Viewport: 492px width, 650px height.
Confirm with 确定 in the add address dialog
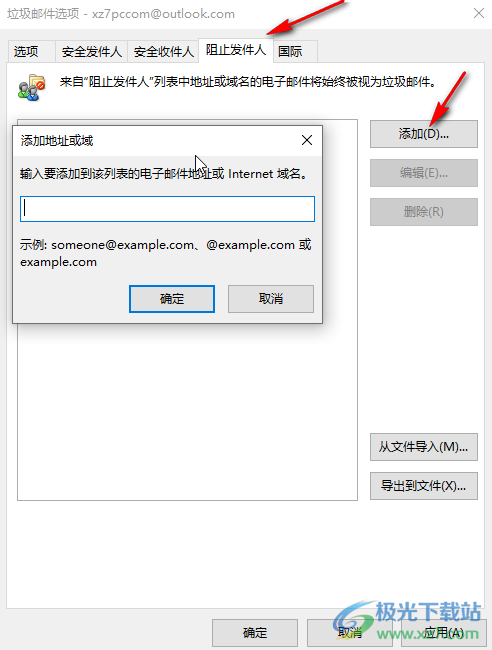click(172, 299)
